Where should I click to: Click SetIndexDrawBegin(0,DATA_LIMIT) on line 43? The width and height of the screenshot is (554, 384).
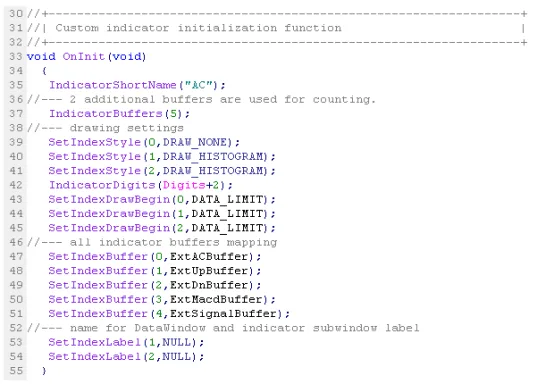[162, 200]
